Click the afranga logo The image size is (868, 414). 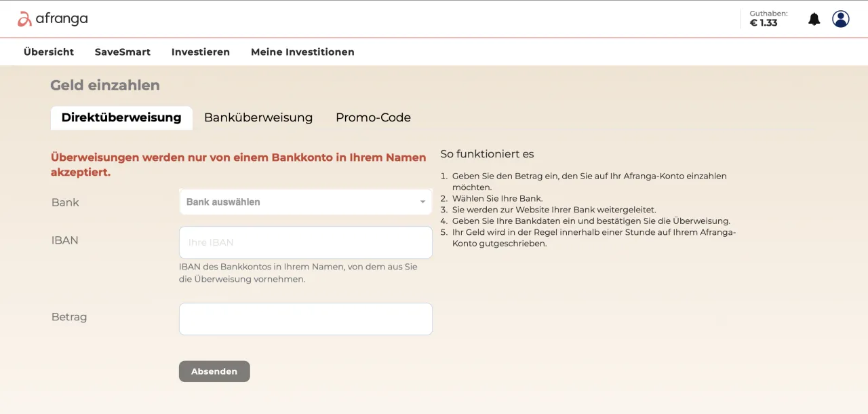click(x=52, y=19)
